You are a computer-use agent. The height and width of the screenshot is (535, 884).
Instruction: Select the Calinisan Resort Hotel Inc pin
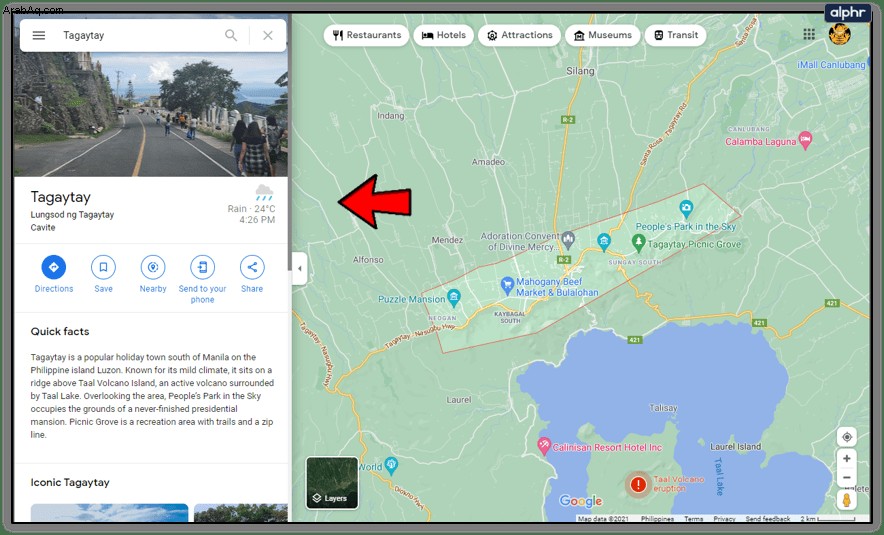(543, 446)
